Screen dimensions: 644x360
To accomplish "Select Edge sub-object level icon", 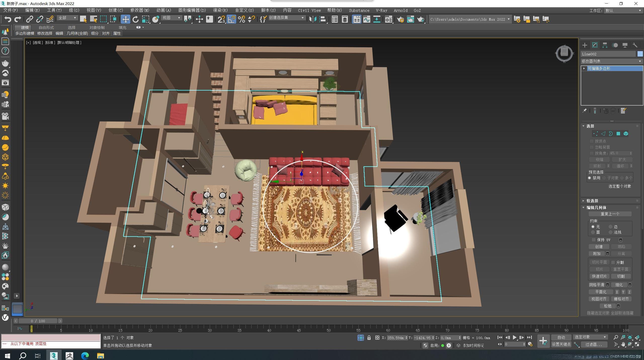I will point(603,134).
